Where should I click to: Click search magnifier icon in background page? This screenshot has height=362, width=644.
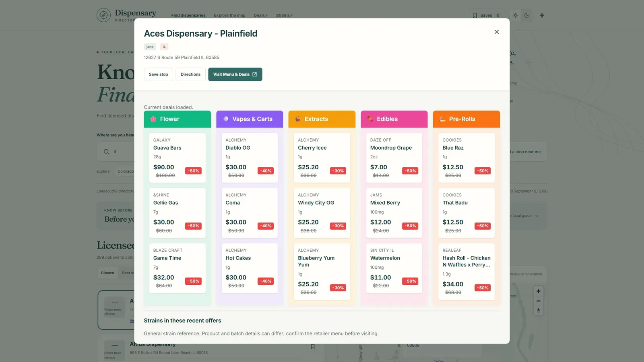click(x=106, y=152)
